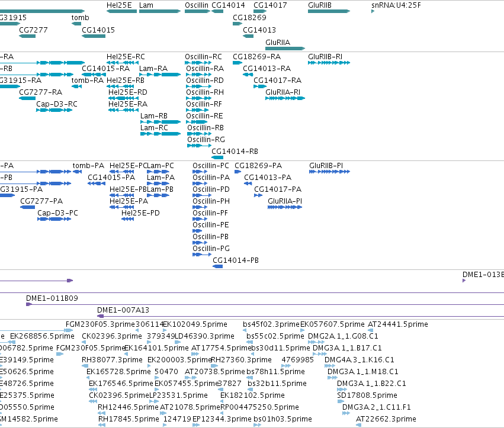The image size is (504, 428).
Task: Select the GluRIIA-RI transcript label
Action: click(x=283, y=92)
